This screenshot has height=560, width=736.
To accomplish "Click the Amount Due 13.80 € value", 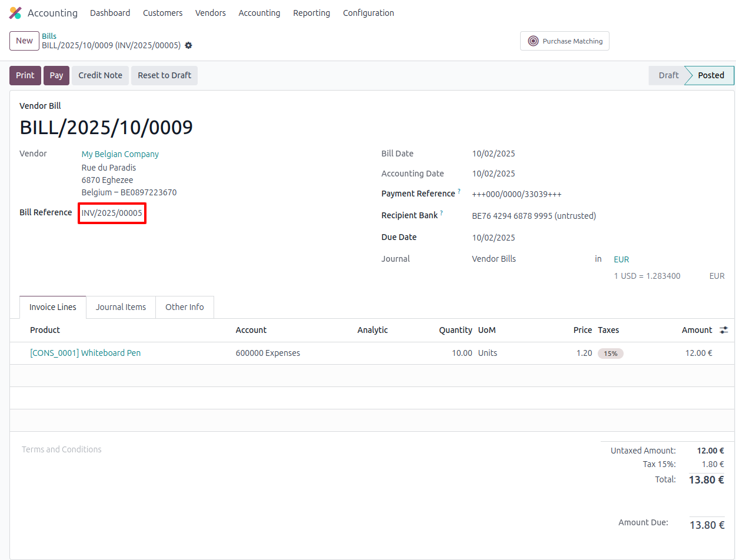I will pyautogui.click(x=707, y=525).
